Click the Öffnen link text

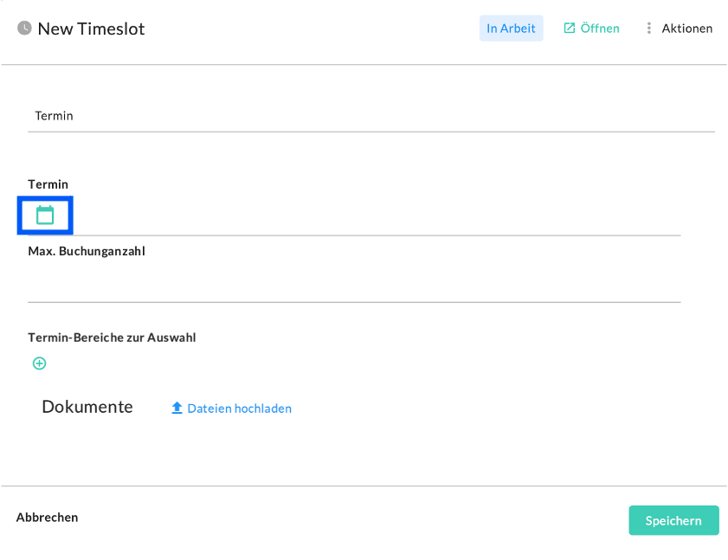click(600, 29)
